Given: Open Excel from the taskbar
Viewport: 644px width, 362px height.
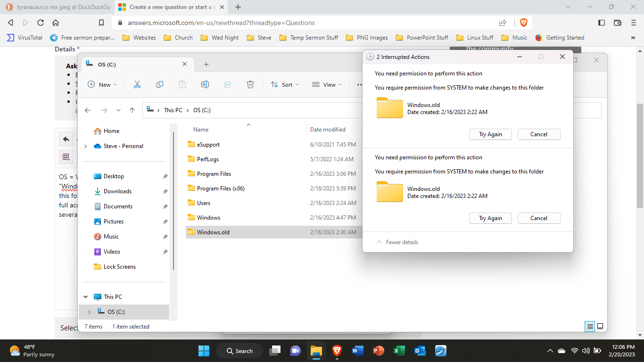Looking at the screenshot, I should tap(399, 351).
